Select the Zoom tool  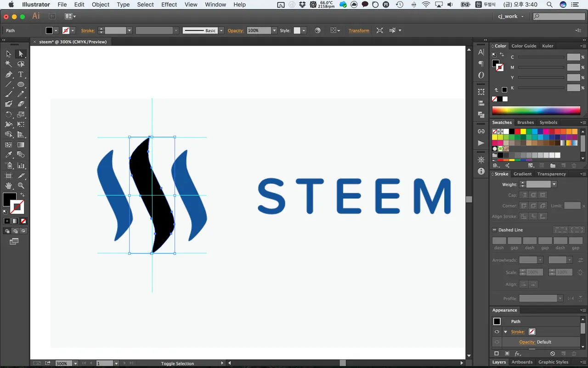(21, 186)
